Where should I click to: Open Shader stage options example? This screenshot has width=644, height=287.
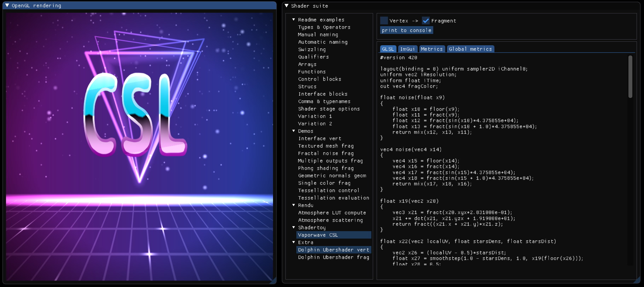[329, 109]
